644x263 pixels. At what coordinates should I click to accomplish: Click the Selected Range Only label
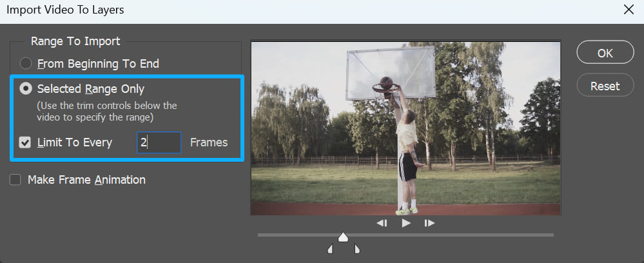[x=91, y=88]
